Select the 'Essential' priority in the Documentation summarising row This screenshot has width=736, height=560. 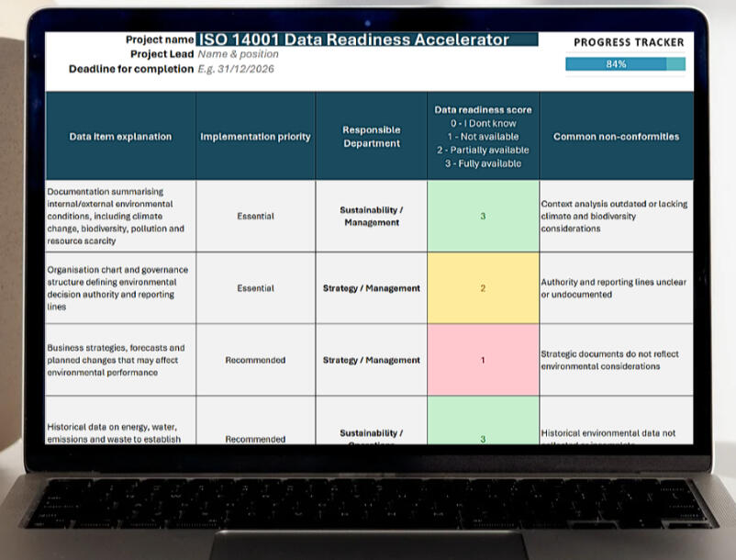[255, 216]
